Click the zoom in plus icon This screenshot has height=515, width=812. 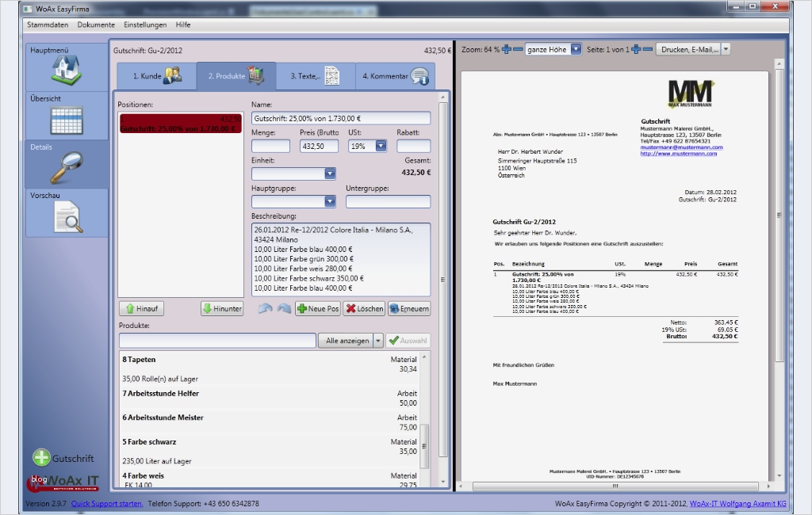tap(507, 49)
